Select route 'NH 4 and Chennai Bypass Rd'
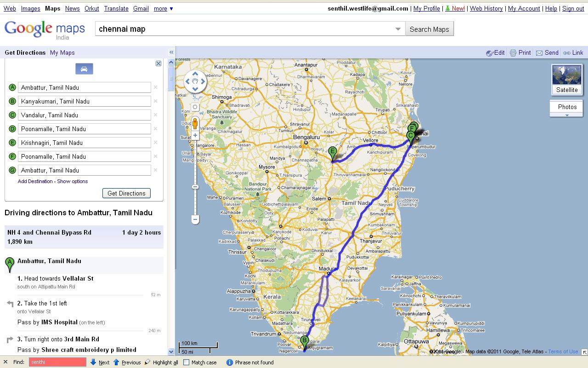The width and height of the screenshot is (588, 368). [x=84, y=237]
